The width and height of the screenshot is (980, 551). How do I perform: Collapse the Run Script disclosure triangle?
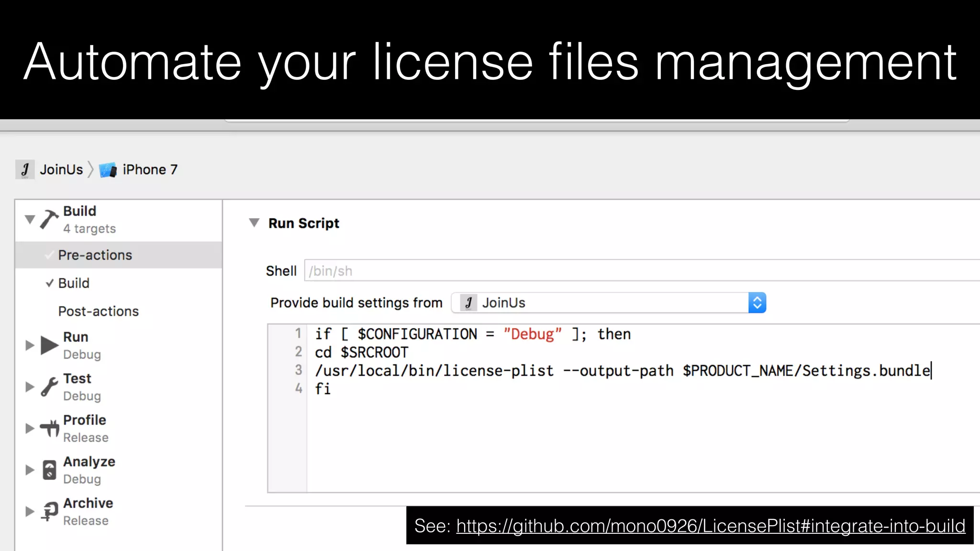(254, 223)
